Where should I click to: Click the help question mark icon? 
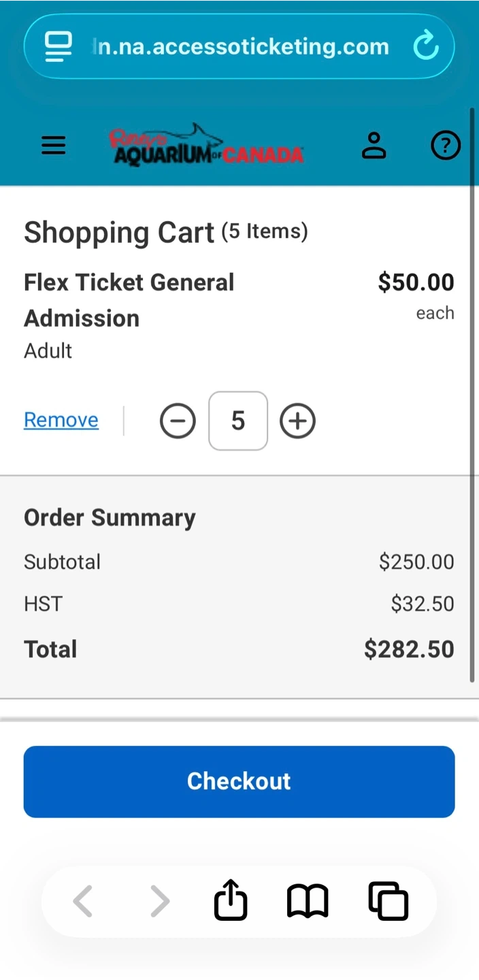(446, 146)
